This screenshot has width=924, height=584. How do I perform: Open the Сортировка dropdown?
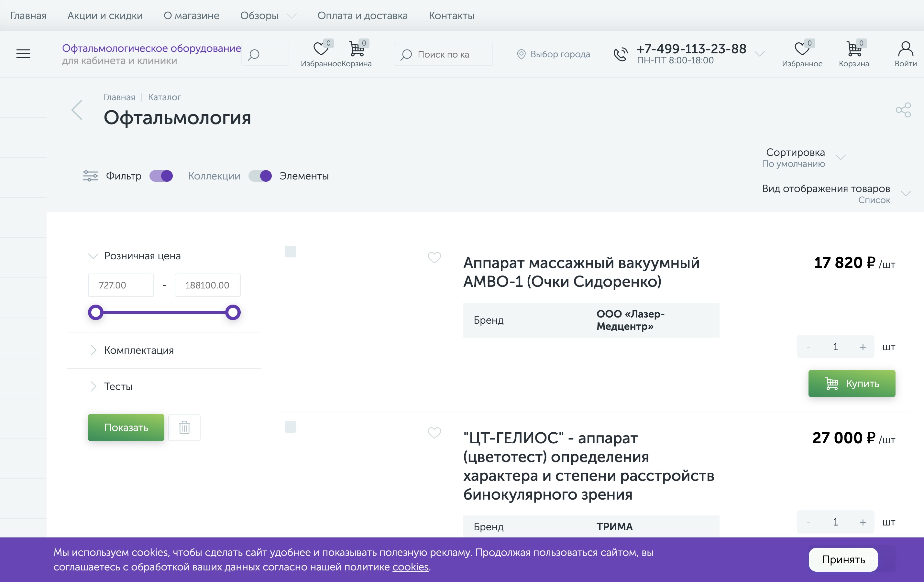pos(802,157)
